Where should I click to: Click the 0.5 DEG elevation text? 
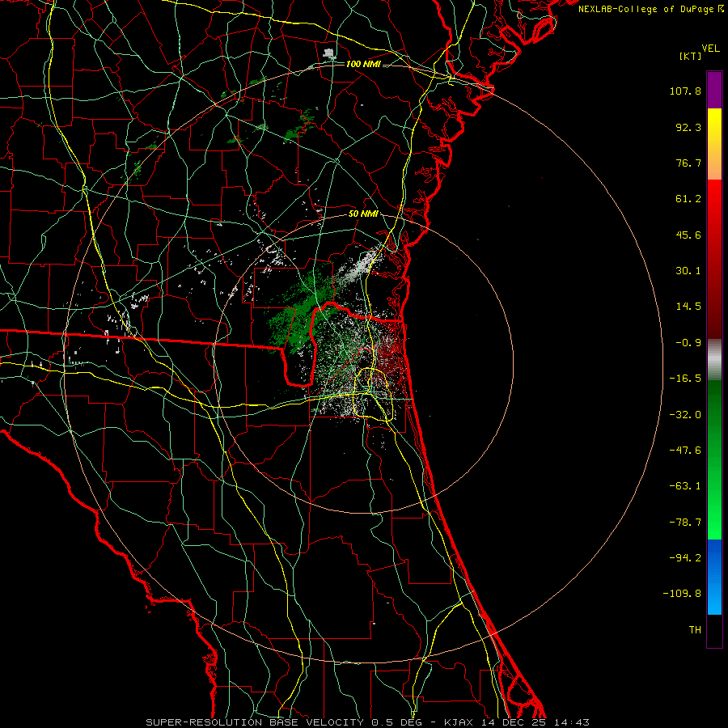(396, 722)
